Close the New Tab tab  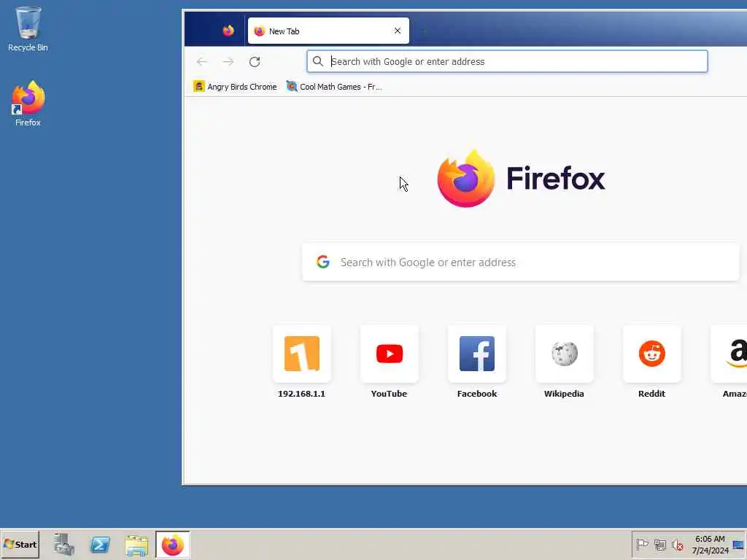coord(398,31)
